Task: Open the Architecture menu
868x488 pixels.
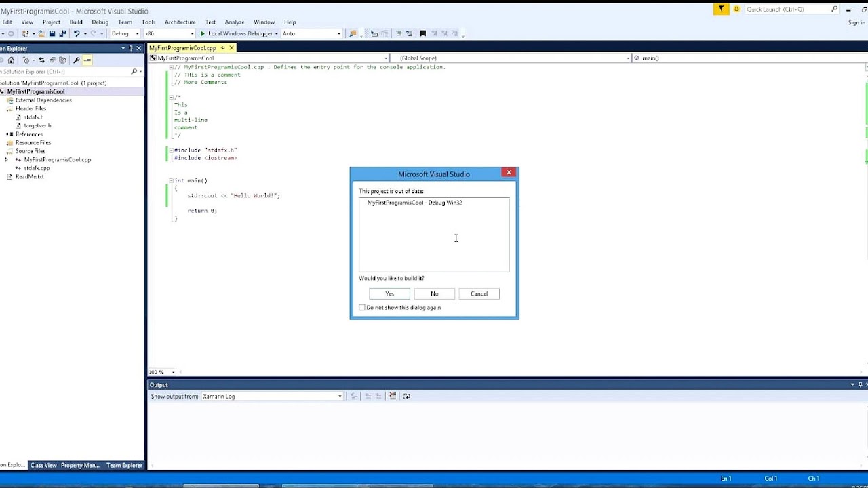Action: [x=180, y=22]
